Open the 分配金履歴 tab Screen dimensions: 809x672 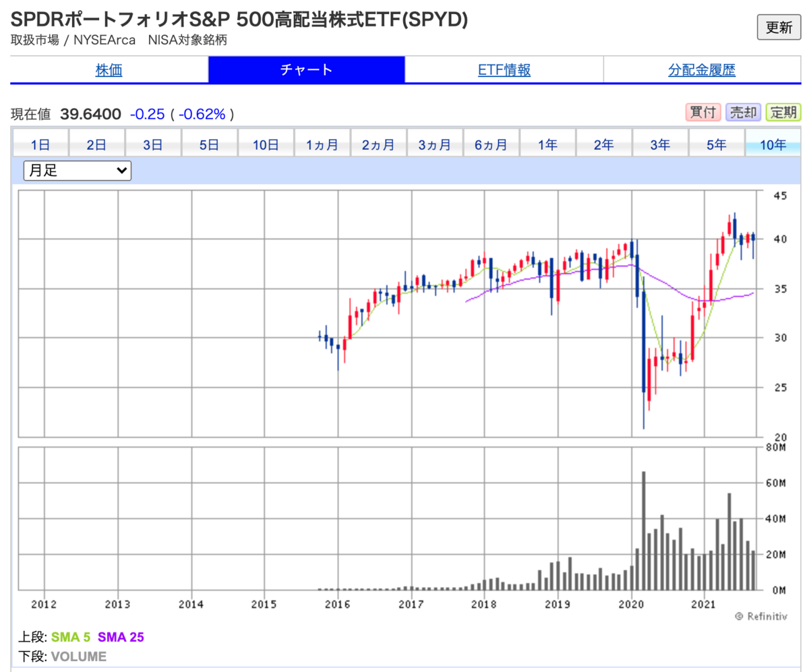tap(702, 70)
